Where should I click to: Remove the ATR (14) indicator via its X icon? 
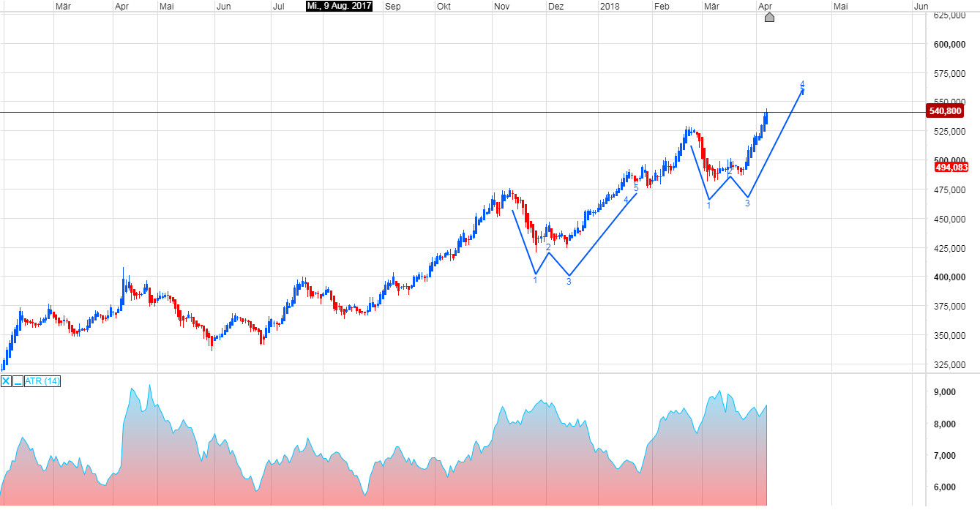coord(5,380)
